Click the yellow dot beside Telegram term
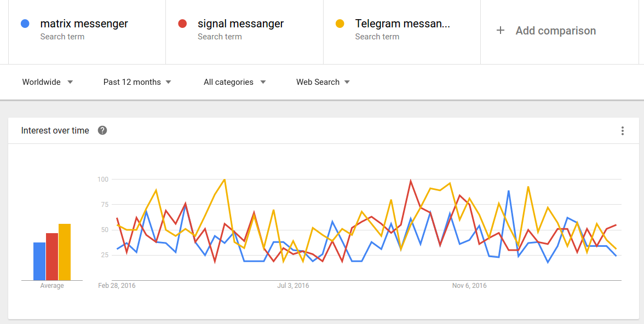The image size is (644, 324). point(340,24)
